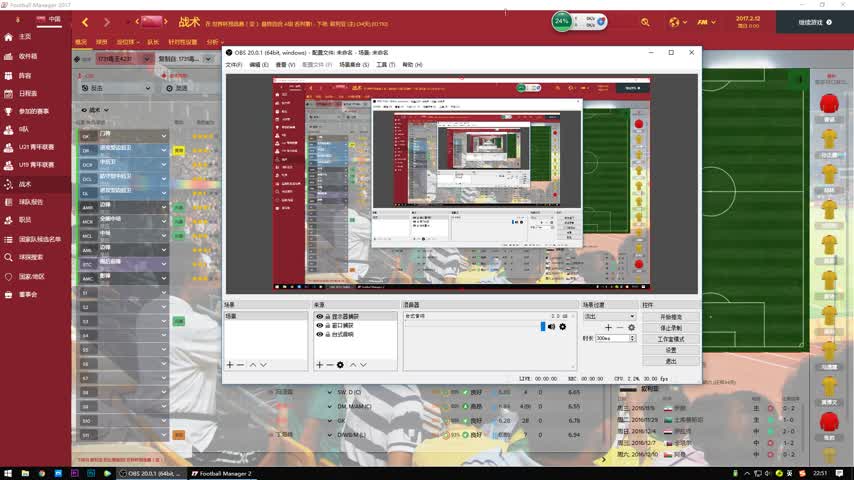Toggle lock on 台式音响 source
Viewport: 854px width, 480px height.
click(328, 335)
